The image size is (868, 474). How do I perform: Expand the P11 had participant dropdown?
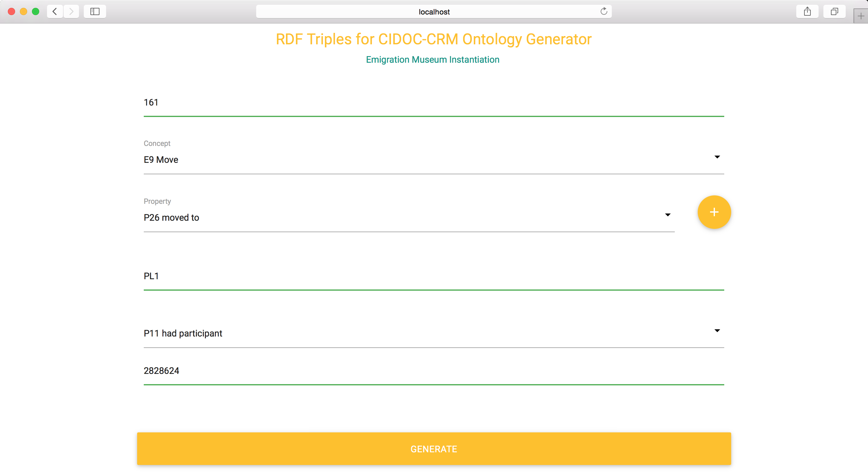(717, 331)
